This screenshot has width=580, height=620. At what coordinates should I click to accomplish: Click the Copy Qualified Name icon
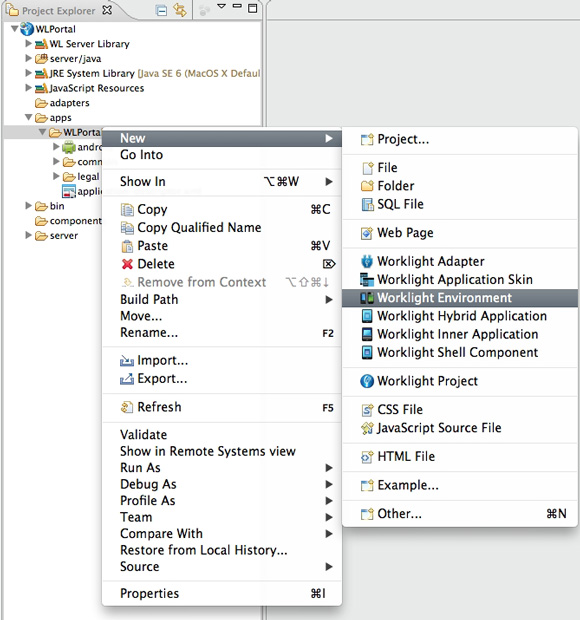pyautogui.click(x=127, y=228)
